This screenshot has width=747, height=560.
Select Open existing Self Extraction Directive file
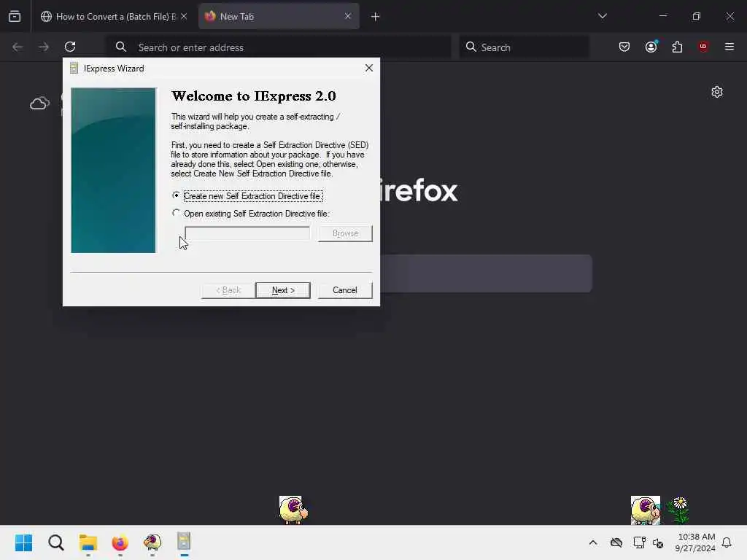(x=251, y=214)
